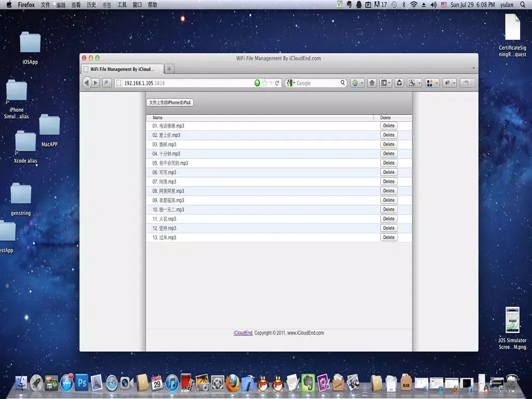Select the row 06. 可可.mp3
The image size is (532, 399).
[279, 172]
